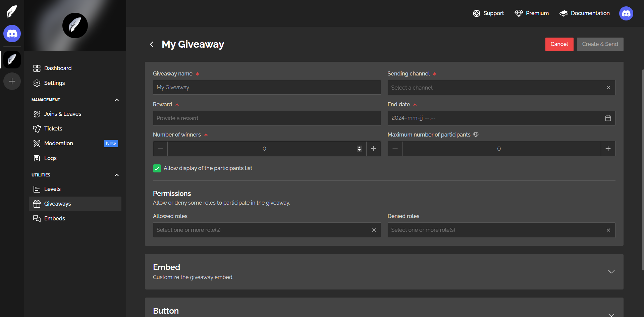Clear the Sending channel selection

pos(608,88)
